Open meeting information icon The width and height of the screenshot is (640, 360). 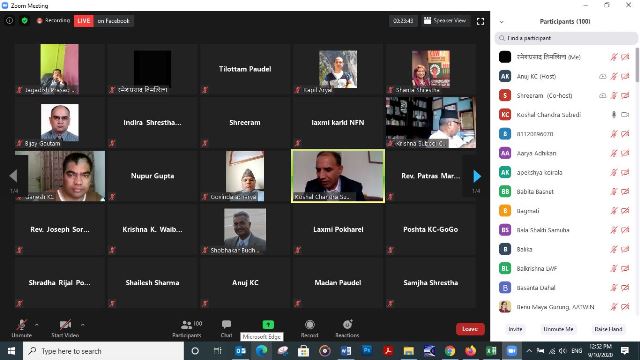click(9, 20)
